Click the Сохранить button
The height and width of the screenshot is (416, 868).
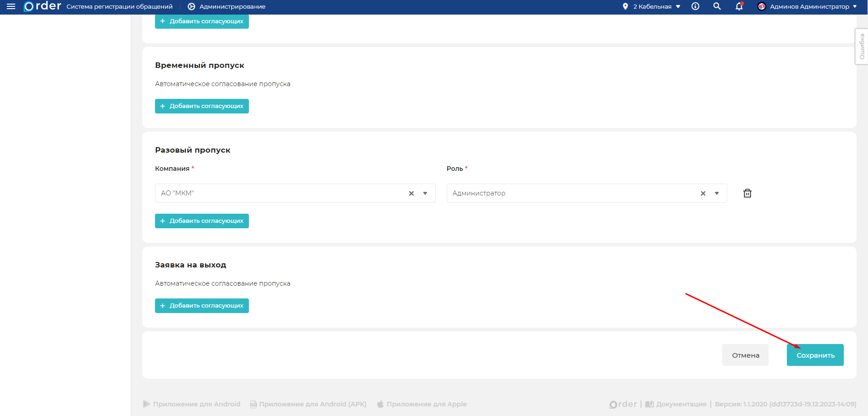pos(815,355)
